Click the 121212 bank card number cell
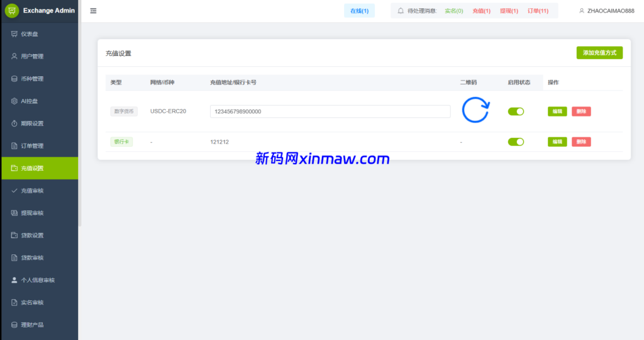Image resolution: width=644 pixels, height=340 pixels. click(x=219, y=142)
